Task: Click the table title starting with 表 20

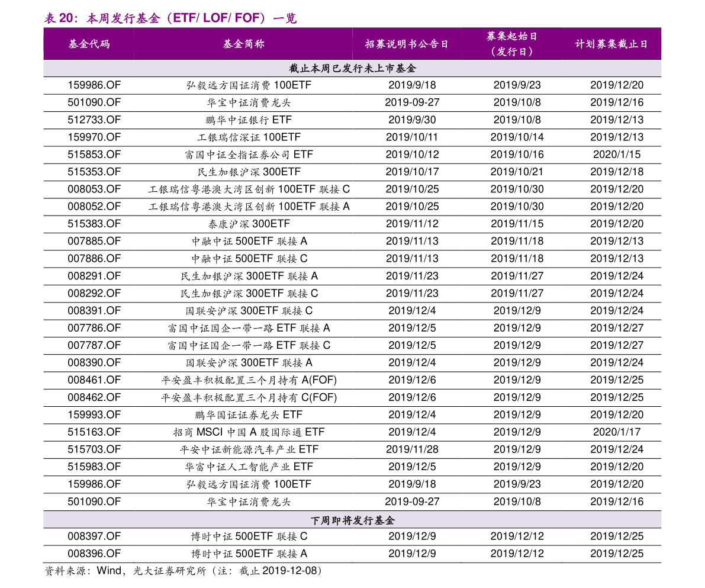Action: coord(170,18)
